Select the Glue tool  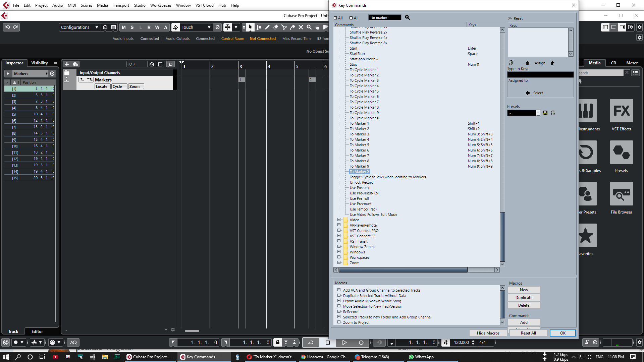292,27
